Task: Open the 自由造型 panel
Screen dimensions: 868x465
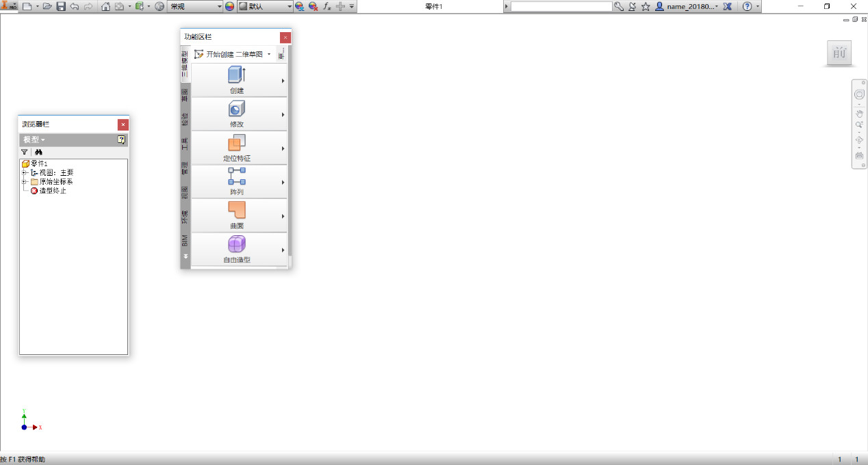Action: click(239, 250)
